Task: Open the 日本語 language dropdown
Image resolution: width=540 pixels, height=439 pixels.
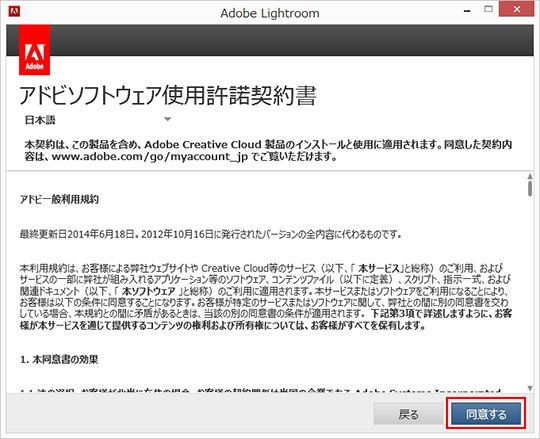Action: (x=97, y=120)
